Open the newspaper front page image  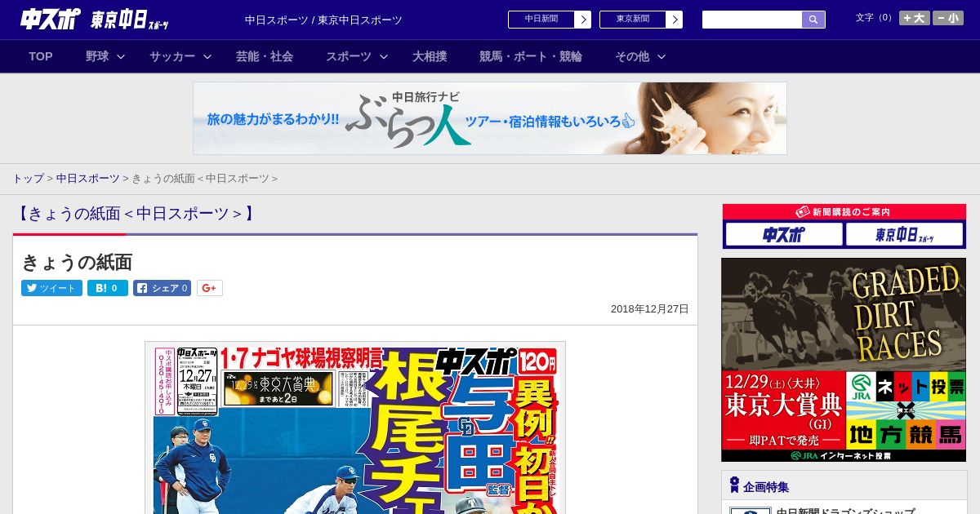(x=355, y=428)
